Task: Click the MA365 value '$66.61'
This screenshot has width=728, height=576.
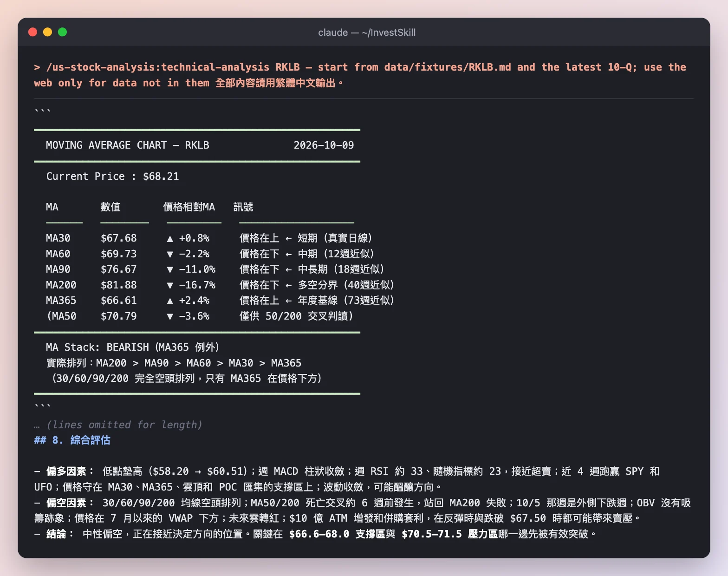Action: pos(119,301)
